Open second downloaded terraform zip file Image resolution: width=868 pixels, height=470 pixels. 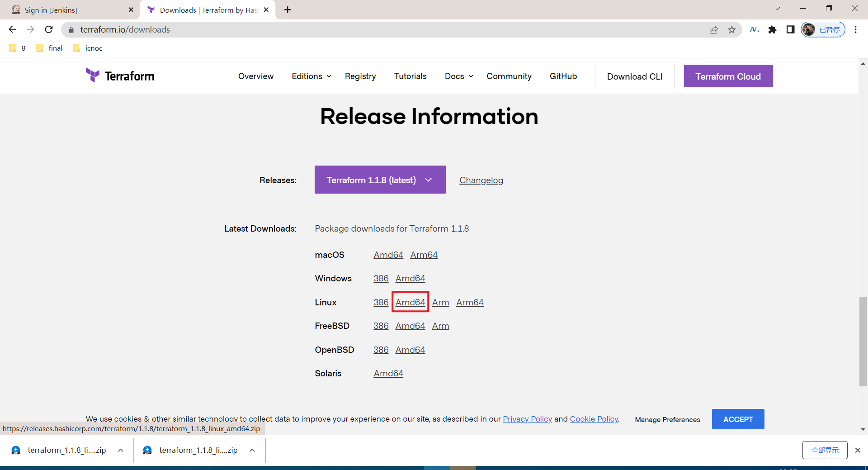190,450
